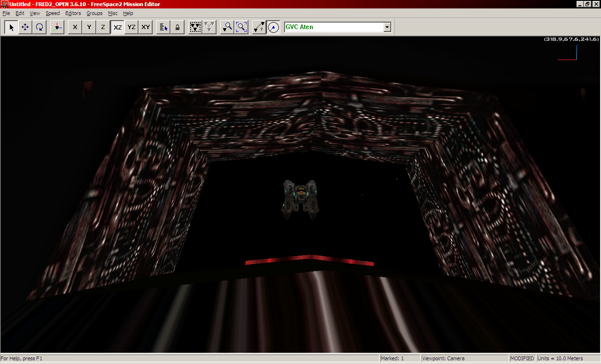Open the Edit menu
Image resolution: width=601 pixels, height=364 pixels.
point(20,13)
